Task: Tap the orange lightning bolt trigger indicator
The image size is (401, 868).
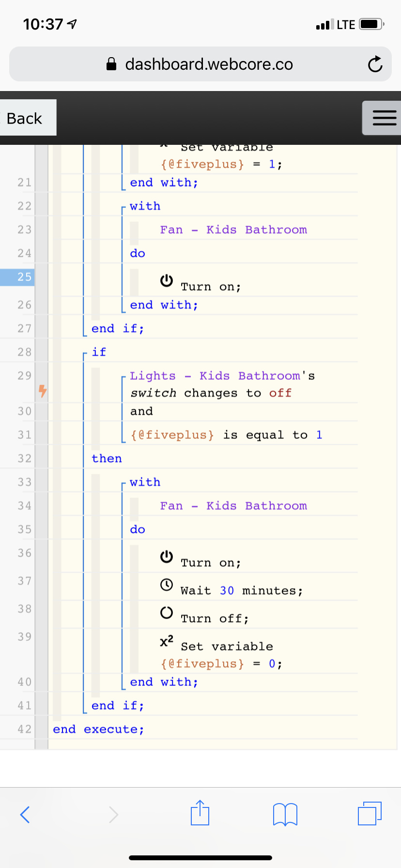Action: pos(43,390)
